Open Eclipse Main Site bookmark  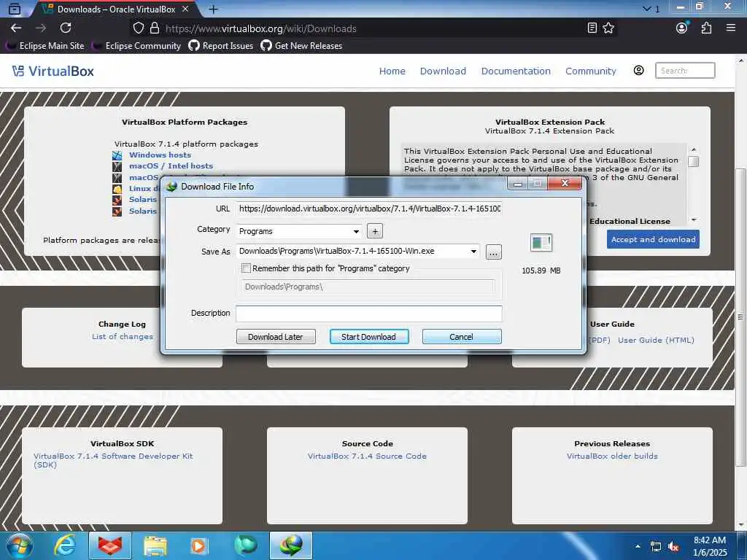pos(44,46)
